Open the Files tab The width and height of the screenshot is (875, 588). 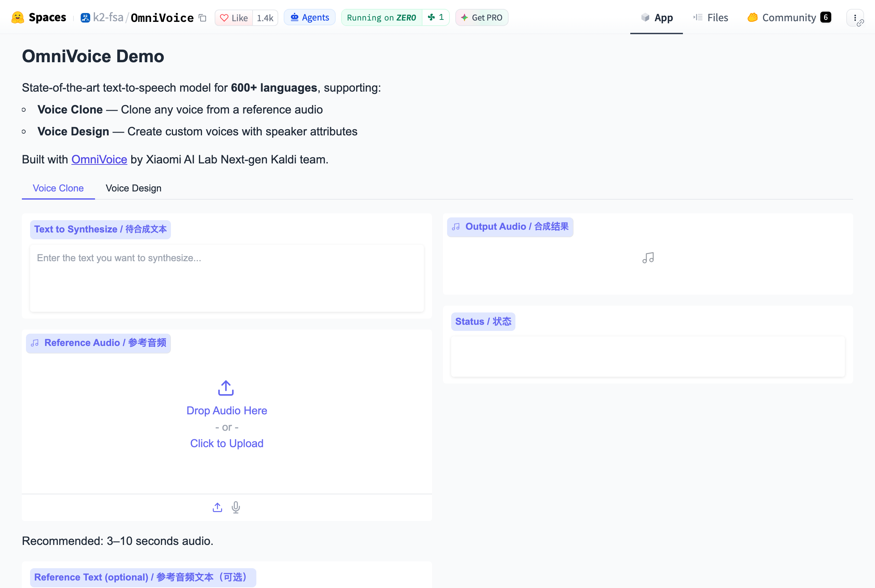710,18
